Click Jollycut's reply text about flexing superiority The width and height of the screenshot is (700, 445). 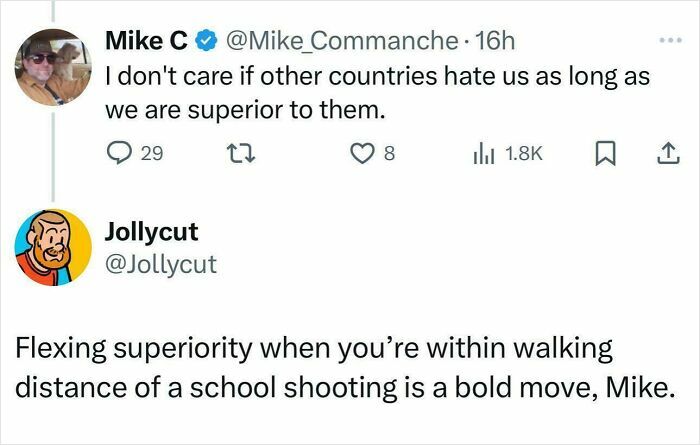click(x=344, y=368)
